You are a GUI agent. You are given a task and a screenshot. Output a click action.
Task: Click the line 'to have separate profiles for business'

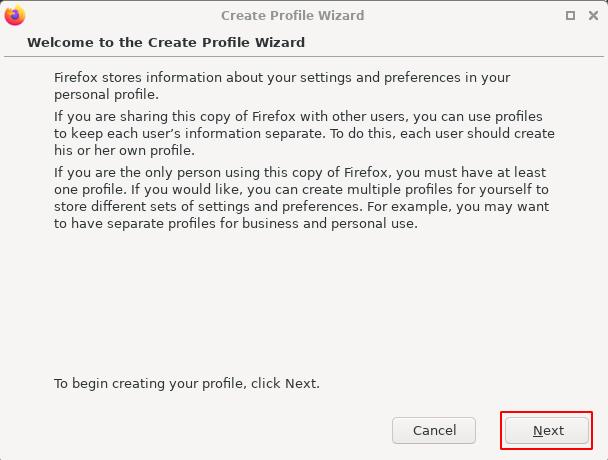[x=236, y=223]
